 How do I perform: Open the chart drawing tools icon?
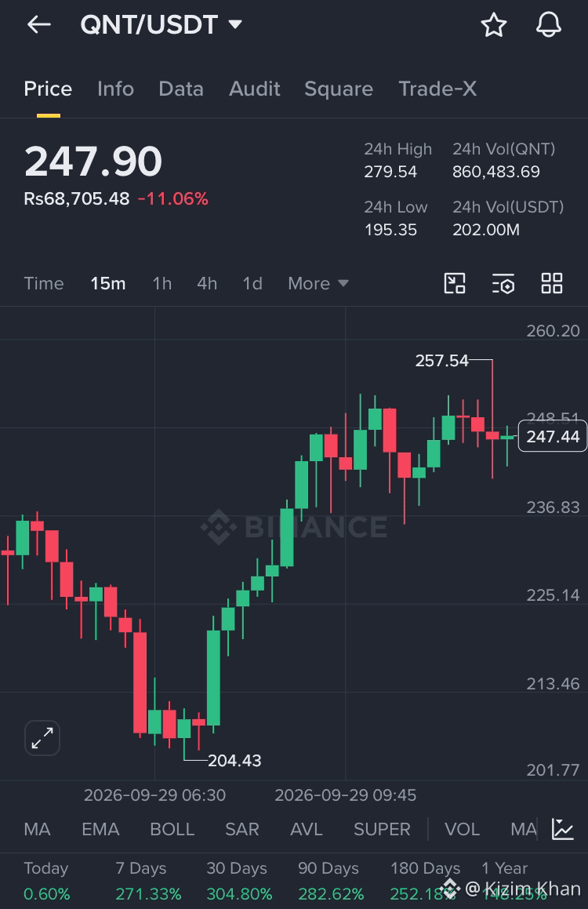pyautogui.click(x=455, y=283)
